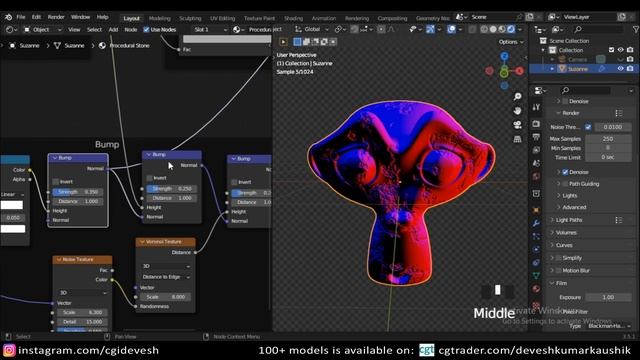
Task: Select the Camera row in outliner
Action: click(578, 59)
